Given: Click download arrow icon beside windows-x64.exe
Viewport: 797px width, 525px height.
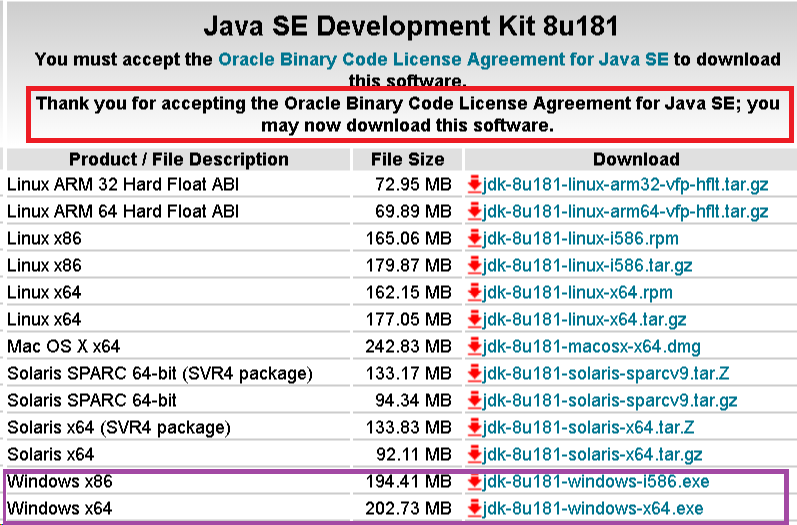Looking at the screenshot, I should point(474,508).
